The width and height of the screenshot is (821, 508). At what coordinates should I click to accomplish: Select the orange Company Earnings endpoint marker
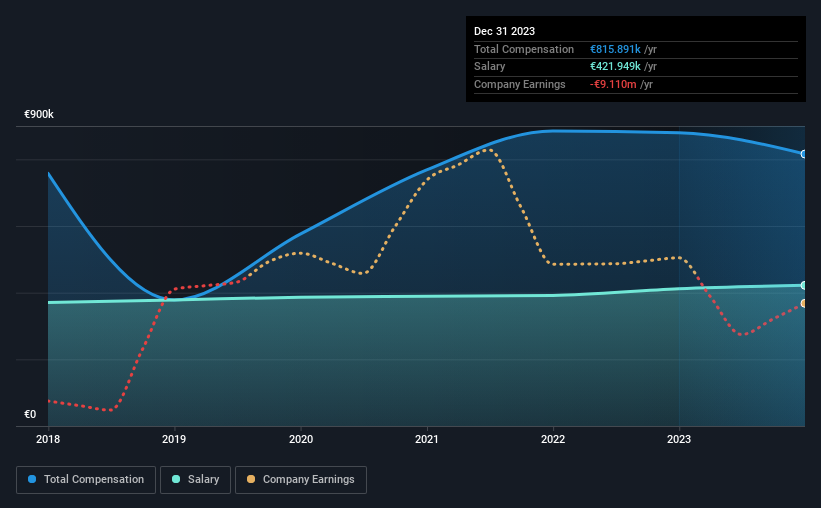click(804, 303)
